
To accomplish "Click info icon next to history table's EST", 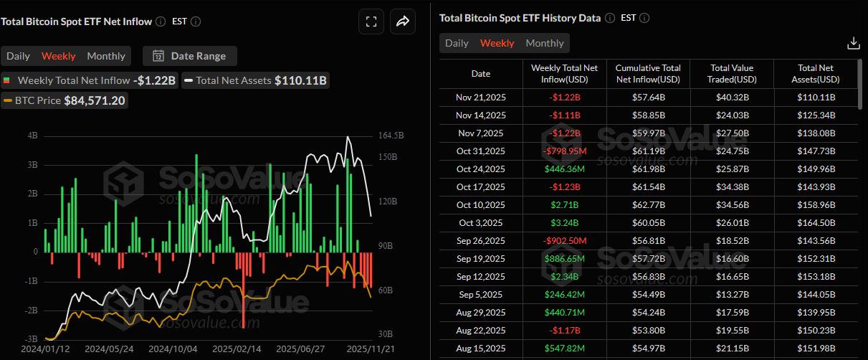I will pos(644,18).
